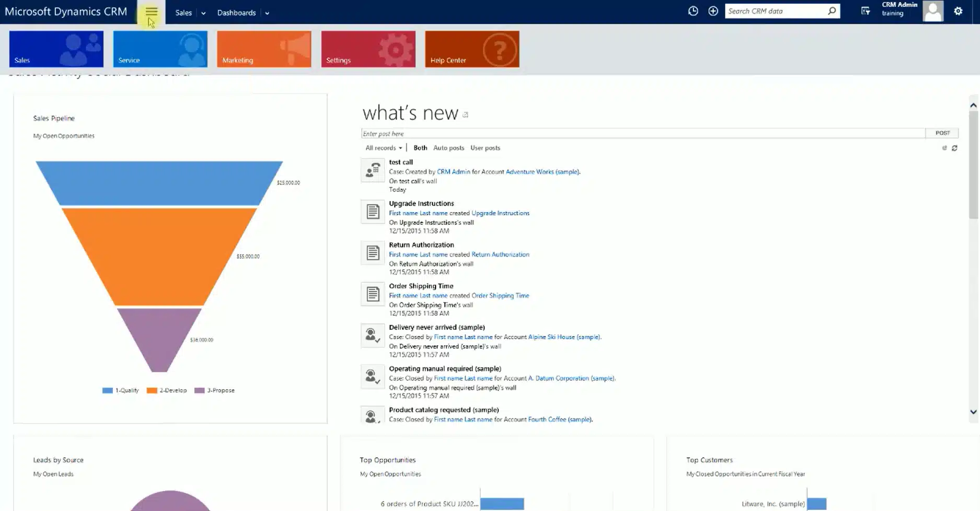Open recently viewed items clock icon

click(693, 11)
